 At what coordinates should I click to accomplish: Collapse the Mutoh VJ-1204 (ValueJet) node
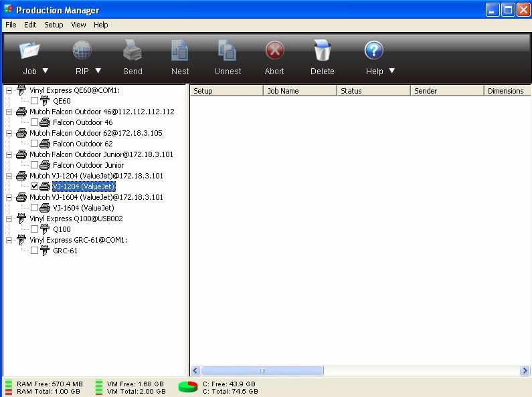pyautogui.click(x=9, y=176)
